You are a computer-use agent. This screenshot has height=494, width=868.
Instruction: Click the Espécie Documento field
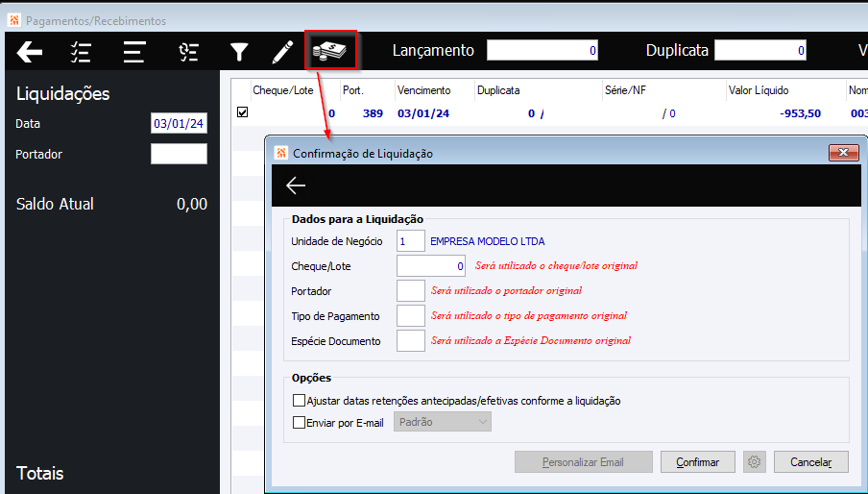(x=411, y=341)
